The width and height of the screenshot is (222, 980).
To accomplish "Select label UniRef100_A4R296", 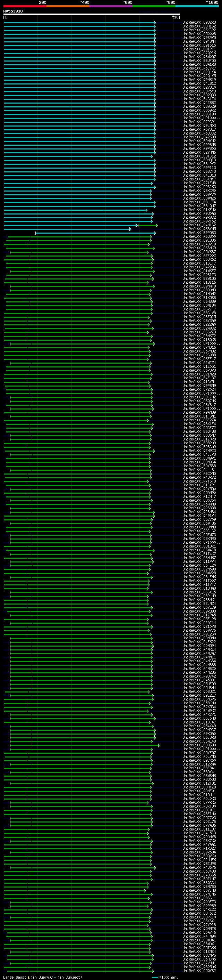I will click(x=199, y=267).
